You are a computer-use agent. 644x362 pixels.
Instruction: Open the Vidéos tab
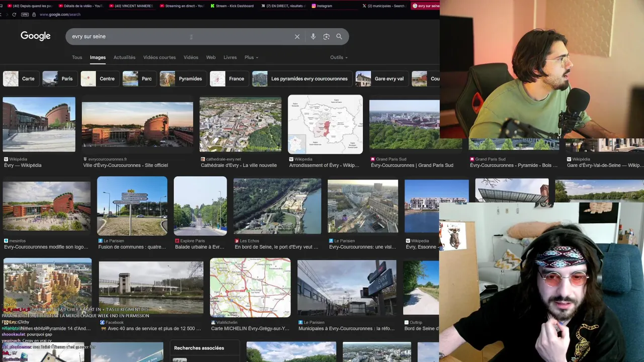[x=191, y=57]
